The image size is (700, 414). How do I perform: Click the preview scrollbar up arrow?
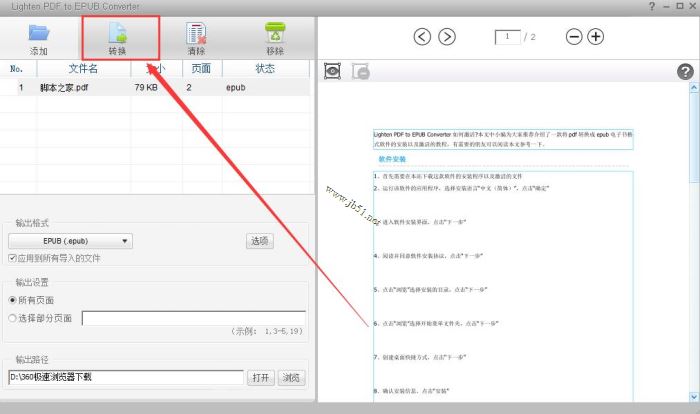694,88
